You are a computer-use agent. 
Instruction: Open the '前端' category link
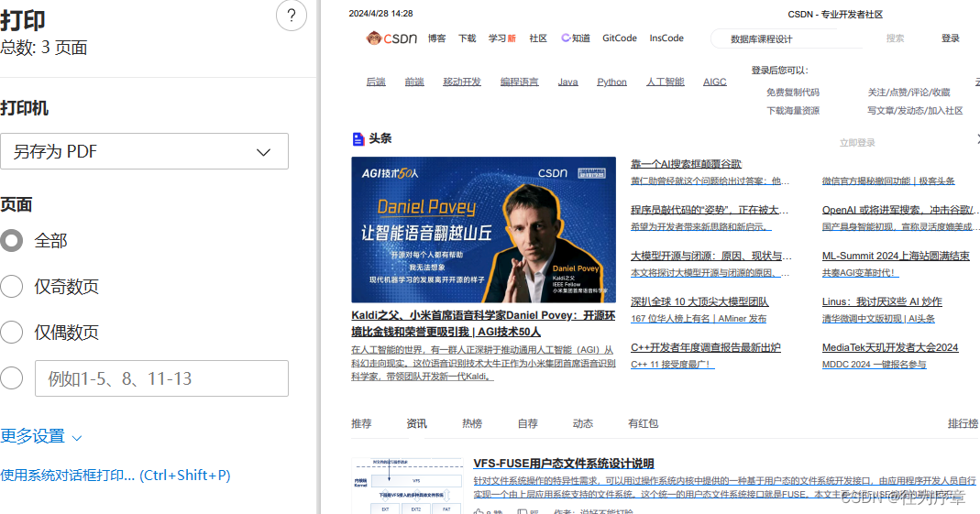point(414,82)
